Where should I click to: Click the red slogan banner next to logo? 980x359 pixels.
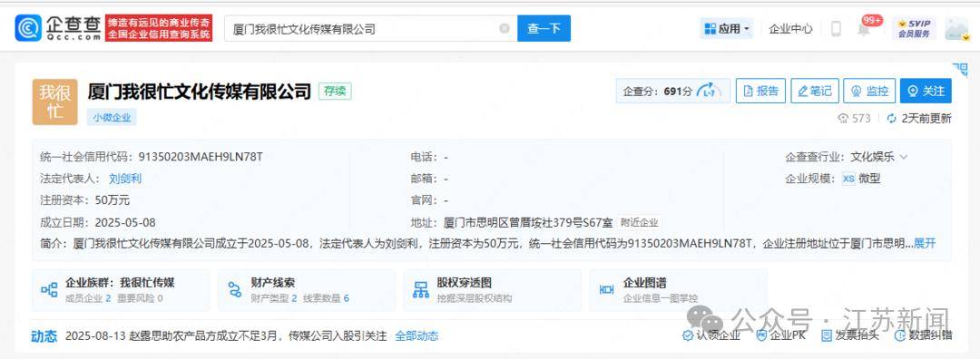159,28
